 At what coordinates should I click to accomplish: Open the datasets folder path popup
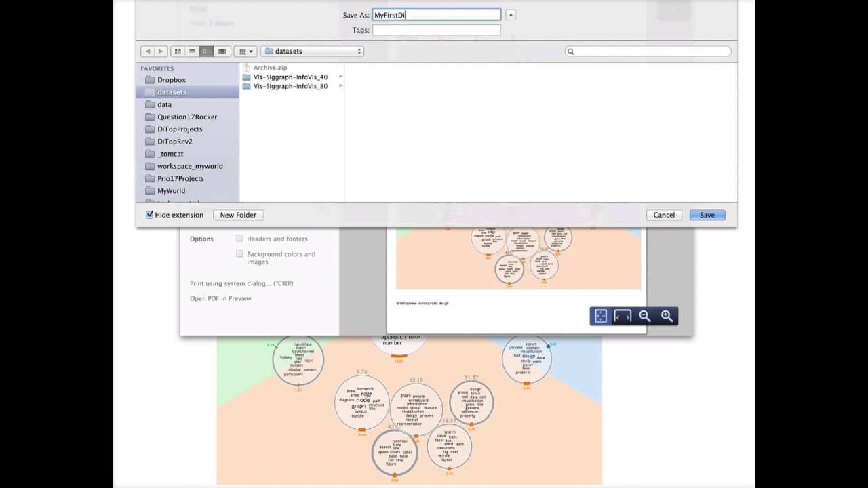pyautogui.click(x=313, y=51)
